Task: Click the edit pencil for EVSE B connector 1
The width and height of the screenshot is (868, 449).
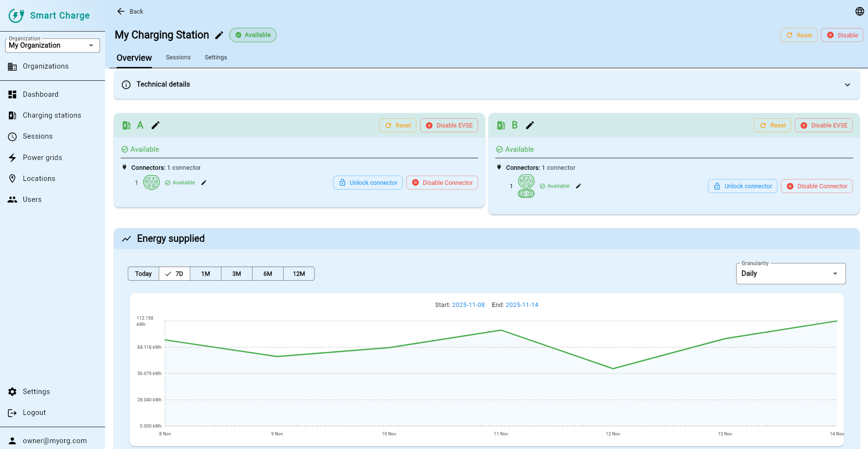Action: [x=579, y=186]
